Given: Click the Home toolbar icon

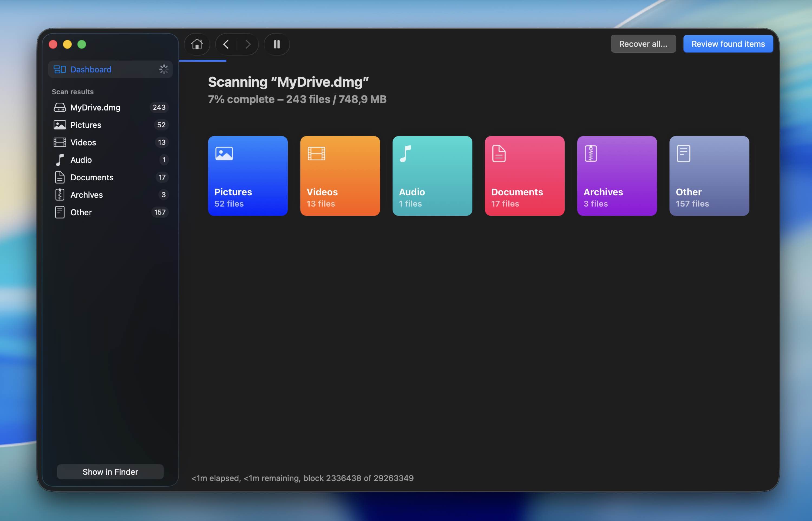Looking at the screenshot, I should (197, 44).
